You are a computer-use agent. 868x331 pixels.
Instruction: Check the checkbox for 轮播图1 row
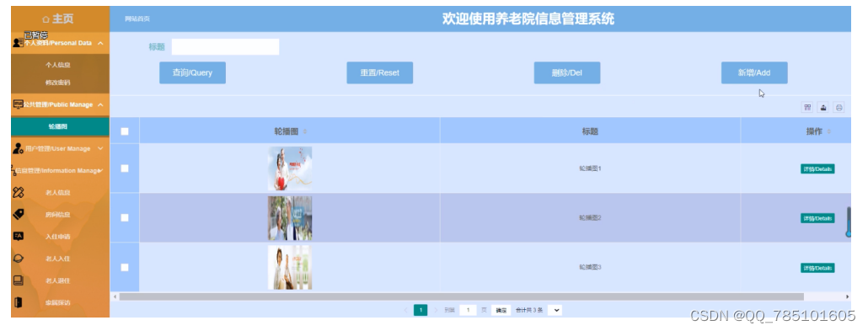coord(125,168)
